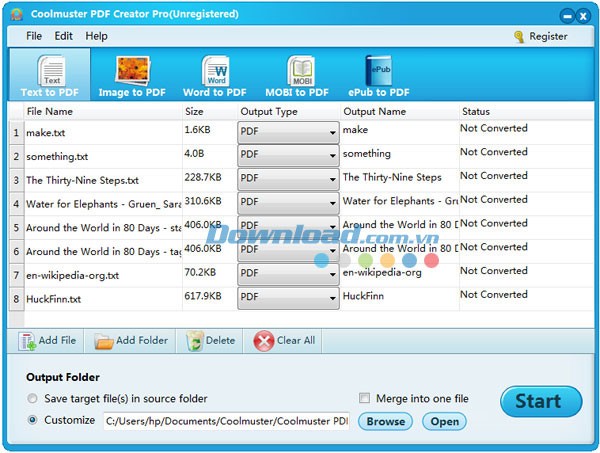
Task: Select the Customize output folder option
Action: 33,420
